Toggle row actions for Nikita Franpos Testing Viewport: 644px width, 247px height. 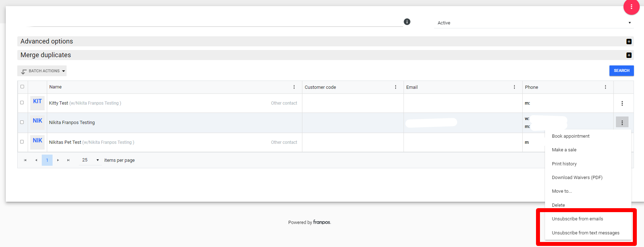pos(622,123)
